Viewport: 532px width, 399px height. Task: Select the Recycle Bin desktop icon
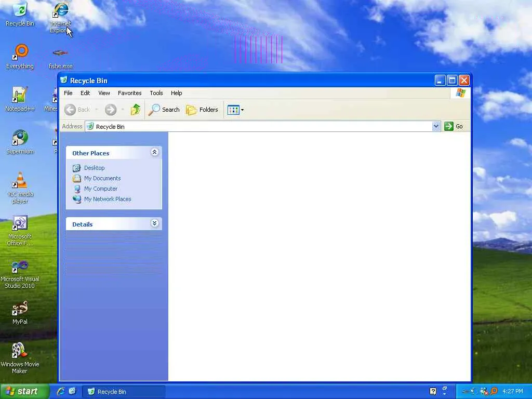[20, 15]
